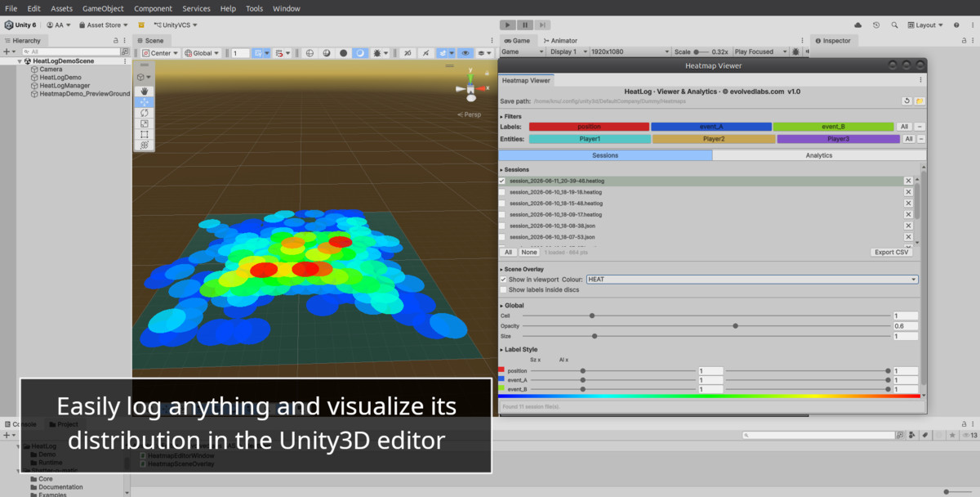Check the session_2026-06-10_18-09-17.heatlog checkbox
The image size is (980, 497).
502,214
